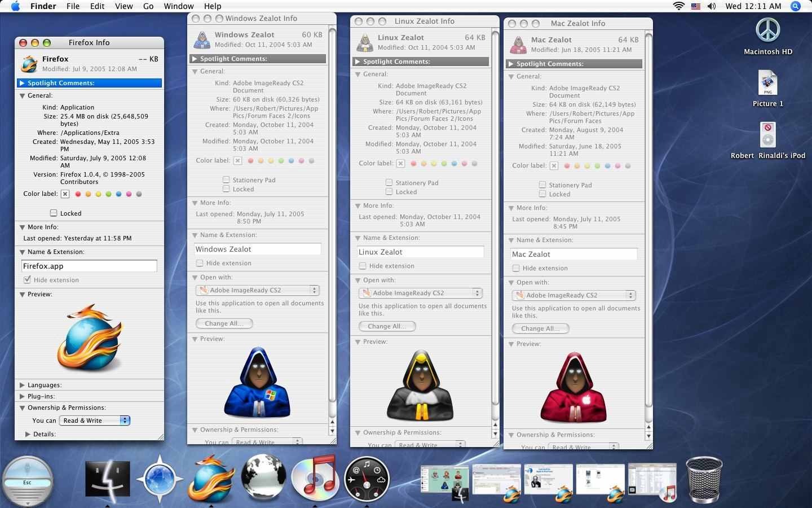Open the Dashboard gauge icon in Dock
This screenshot has height=508, width=812.
pyautogui.click(x=367, y=480)
